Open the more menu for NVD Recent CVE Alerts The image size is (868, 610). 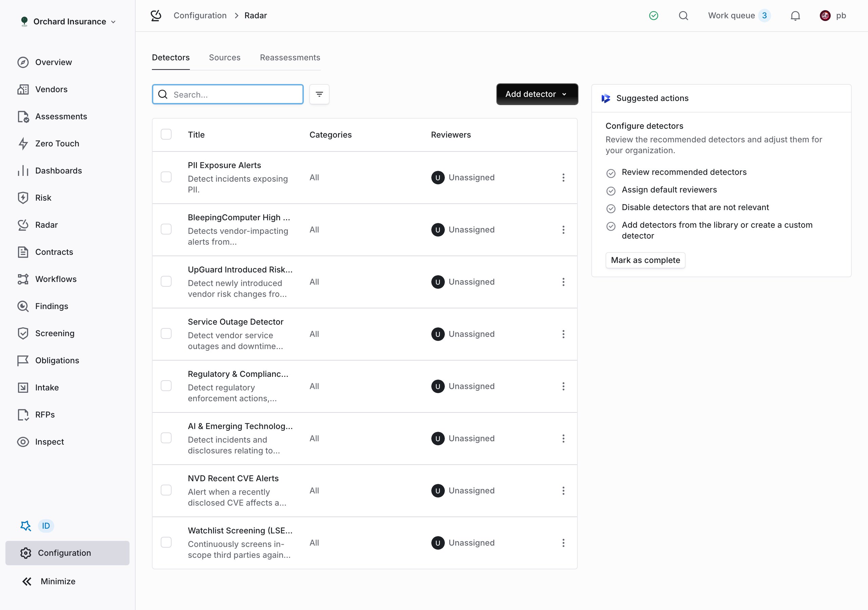click(x=563, y=491)
